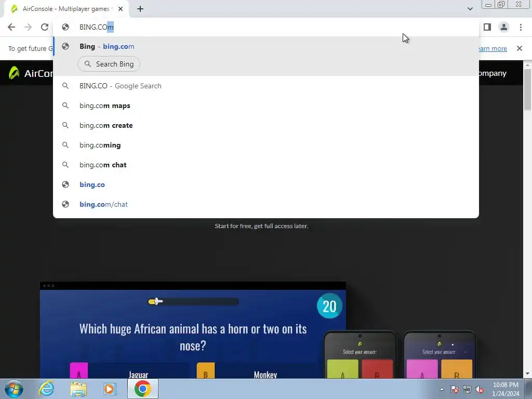Toggle the browser side panel icon

487,27
